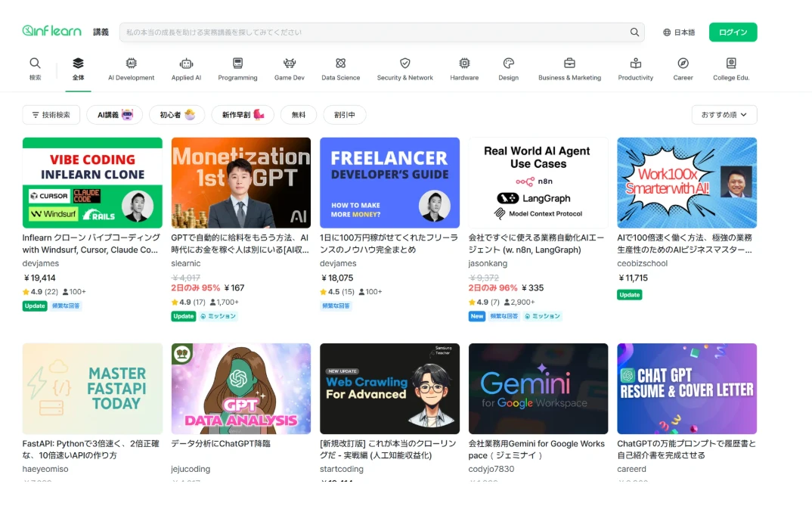Open the Data Science category icon
Screen dimensions: 812x509
pyautogui.click(x=340, y=64)
